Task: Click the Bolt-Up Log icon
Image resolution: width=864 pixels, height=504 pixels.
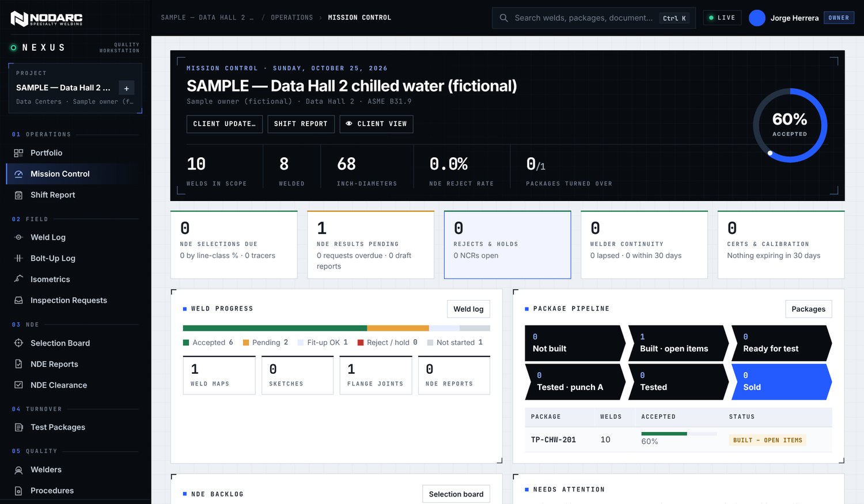Action: click(x=18, y=259)
